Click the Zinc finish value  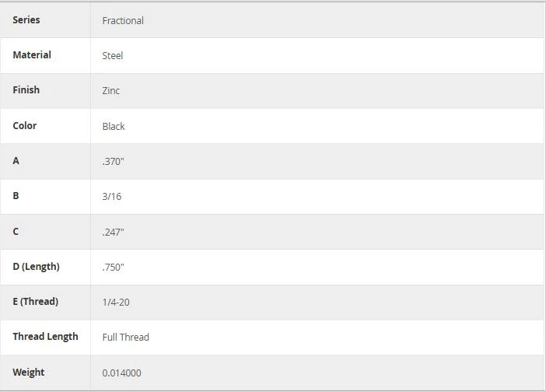[111, 91]
